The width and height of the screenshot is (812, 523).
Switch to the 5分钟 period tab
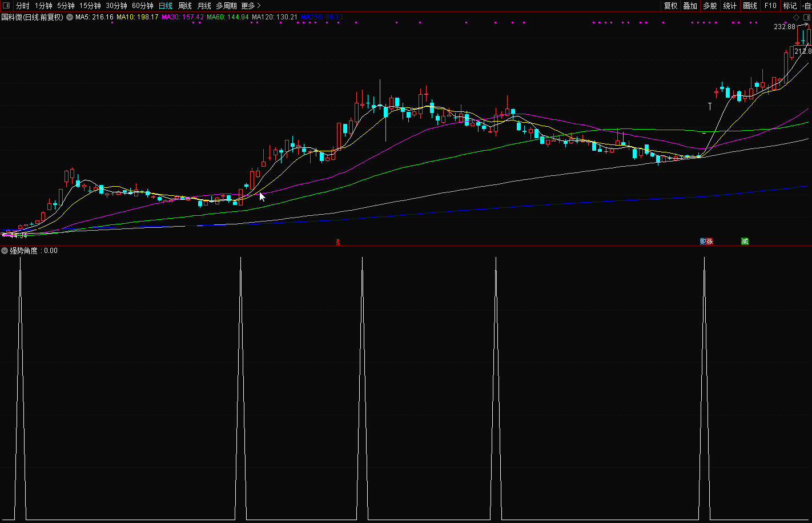pyautogui.click(x=66, y=6)
